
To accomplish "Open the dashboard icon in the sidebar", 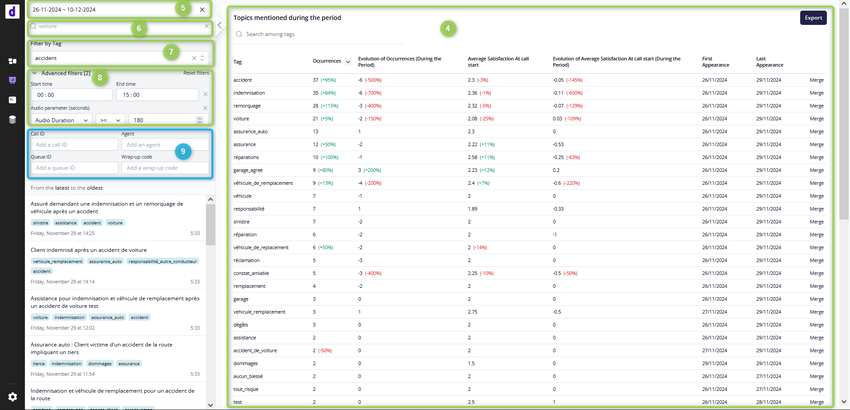I will 12,62.
